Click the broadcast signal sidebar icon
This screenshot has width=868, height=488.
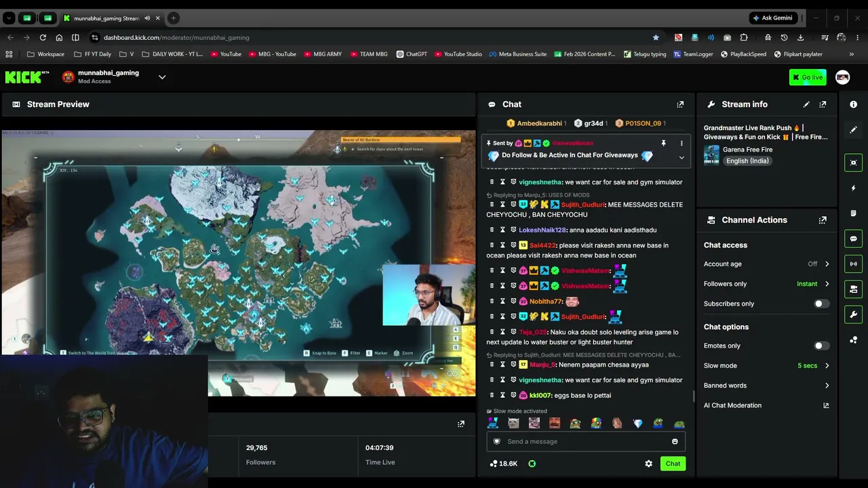[x=853, y=264]
